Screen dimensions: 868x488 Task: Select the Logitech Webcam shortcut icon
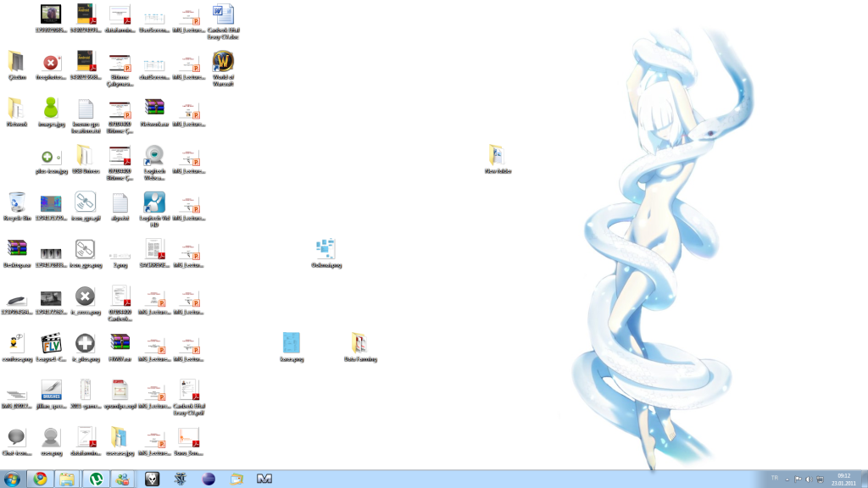coord(154,157)
